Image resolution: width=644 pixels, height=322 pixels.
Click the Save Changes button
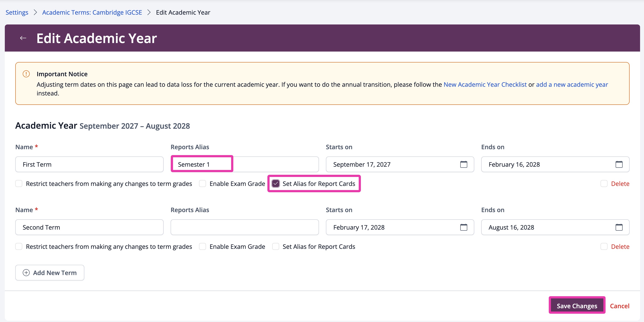(577, 305)
